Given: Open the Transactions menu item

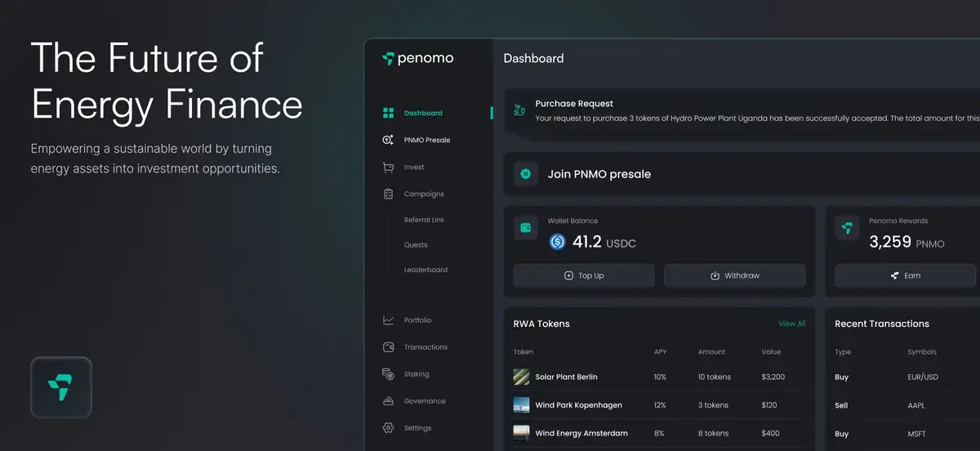Looking at the screenshot, I should pyautogui.click(x=425, y=347).
